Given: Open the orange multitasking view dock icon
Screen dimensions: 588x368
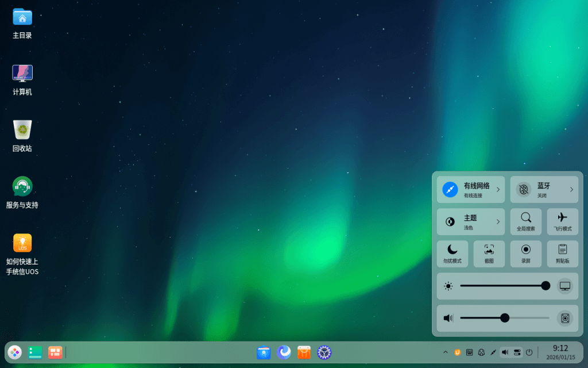Looking at the screenshot, I should pyautogui.click(x=55, y=352).
